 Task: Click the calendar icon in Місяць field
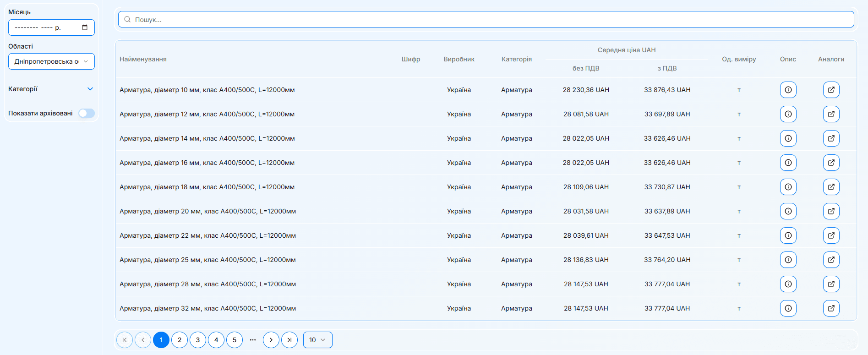85,27
